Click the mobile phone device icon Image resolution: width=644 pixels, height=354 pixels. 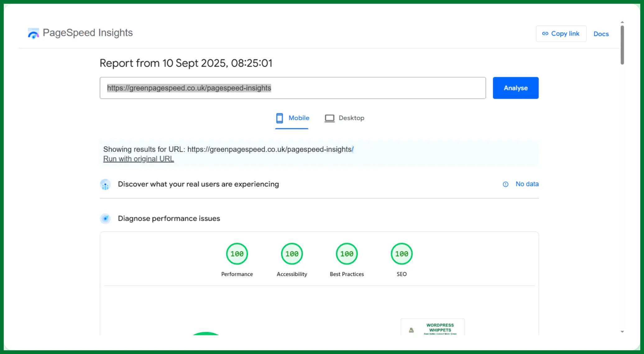tap(279, 118)
